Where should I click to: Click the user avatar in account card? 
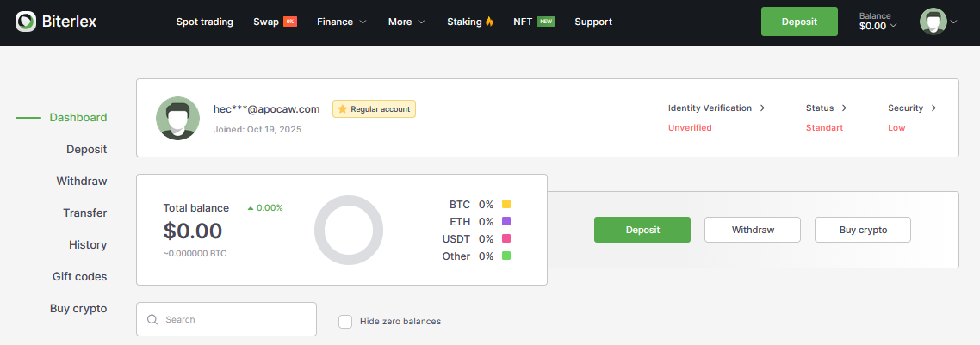pyautogui.click(x=178, y=118)
